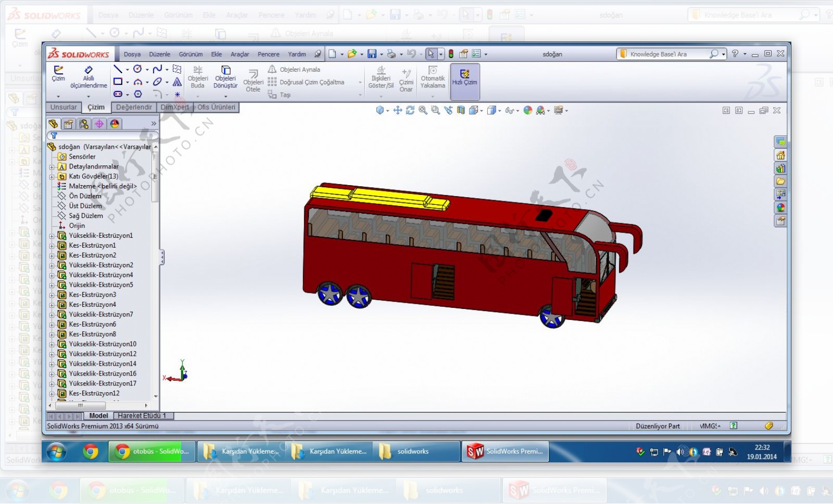Switch to Hareket Etüdü 1 tab
The image size is (833, 504).
(x=143, y=416)
